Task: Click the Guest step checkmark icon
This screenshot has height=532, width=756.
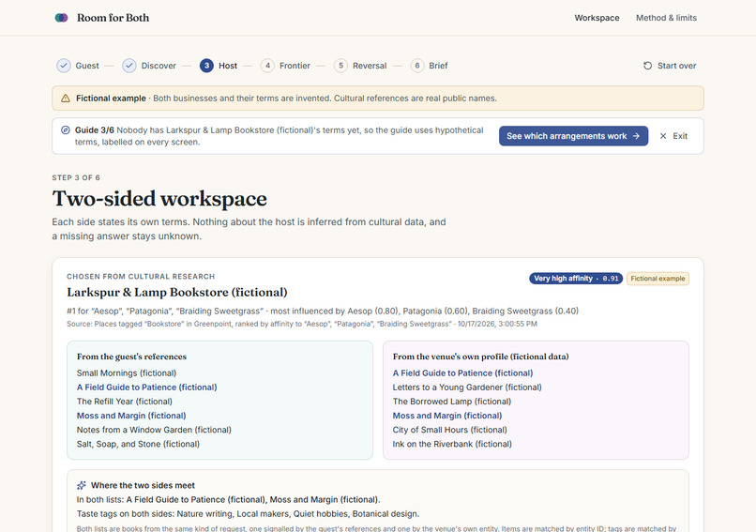Action: [x=64, y=66]
